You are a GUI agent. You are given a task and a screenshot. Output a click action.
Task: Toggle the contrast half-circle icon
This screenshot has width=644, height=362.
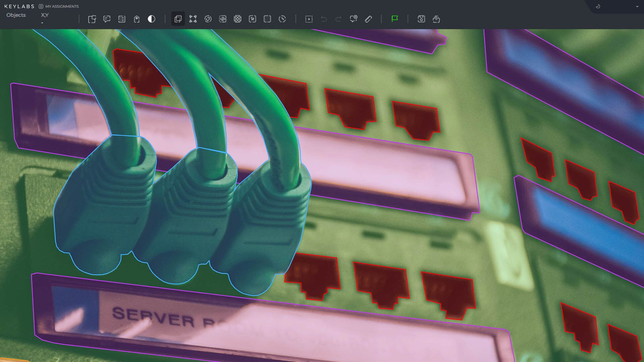[x=151, y=19]
